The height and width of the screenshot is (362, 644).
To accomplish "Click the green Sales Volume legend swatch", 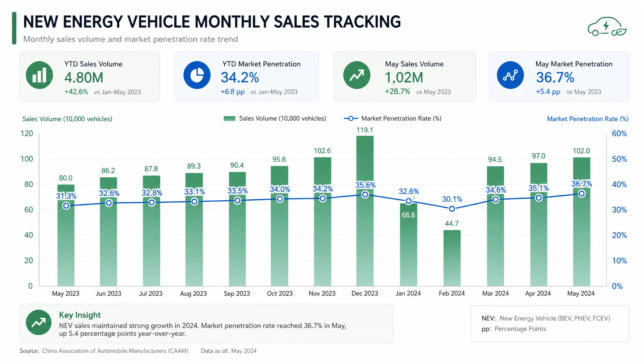I will click(x=229, y=118).
